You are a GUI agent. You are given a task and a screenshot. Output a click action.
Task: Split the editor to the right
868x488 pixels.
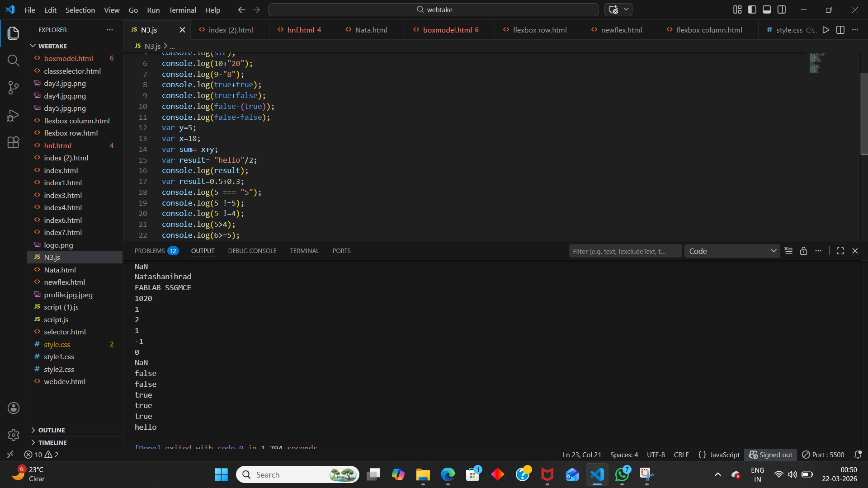coord(840,30)
